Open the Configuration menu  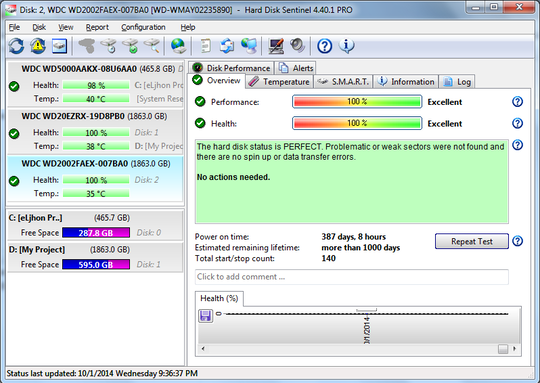[143, 27]
